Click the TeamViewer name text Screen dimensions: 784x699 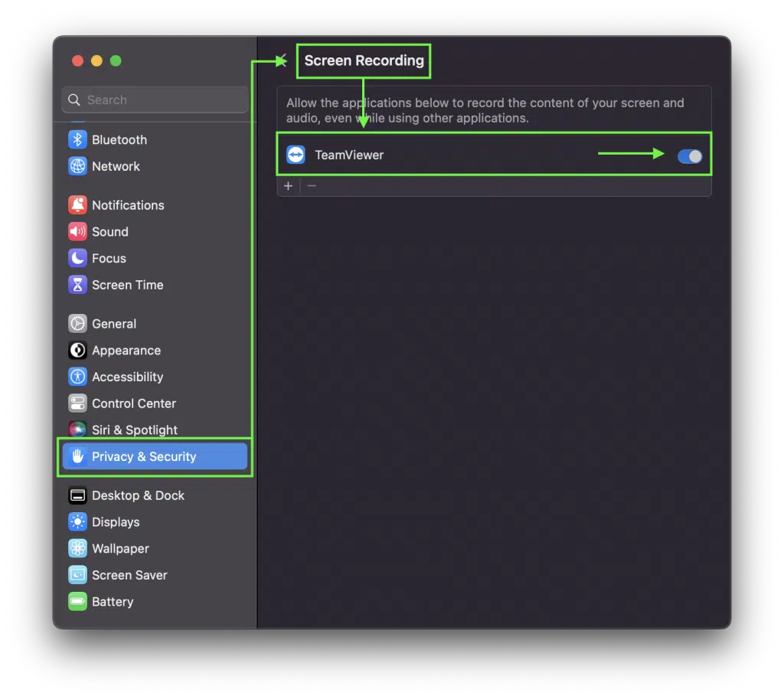coord(349,155)
